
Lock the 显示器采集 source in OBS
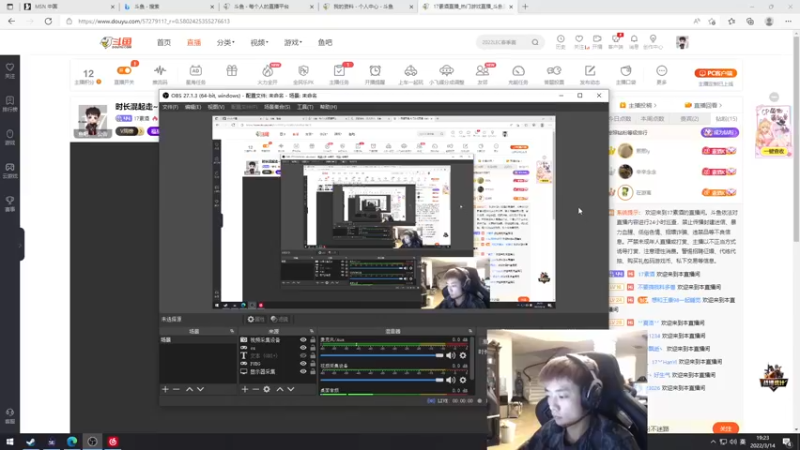312,371
